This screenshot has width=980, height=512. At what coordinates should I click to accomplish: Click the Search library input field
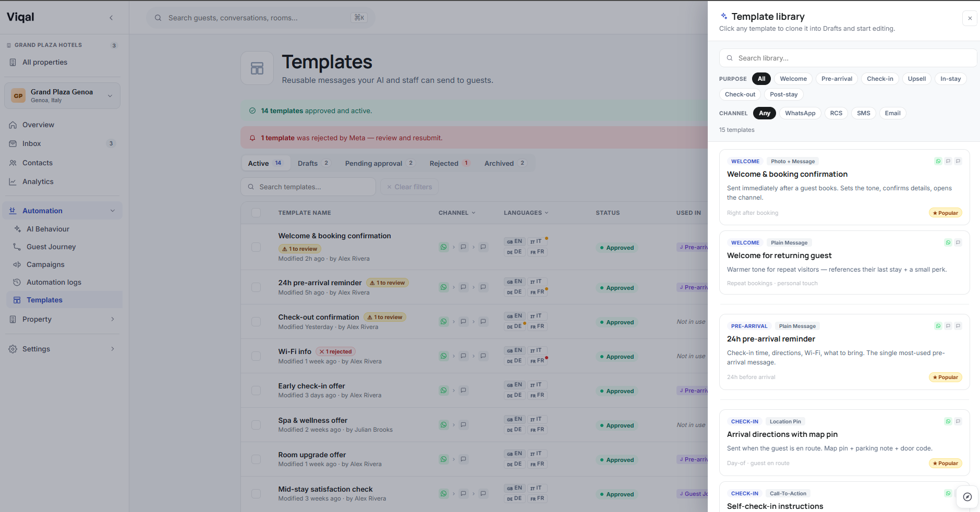(x=848, y=58)
